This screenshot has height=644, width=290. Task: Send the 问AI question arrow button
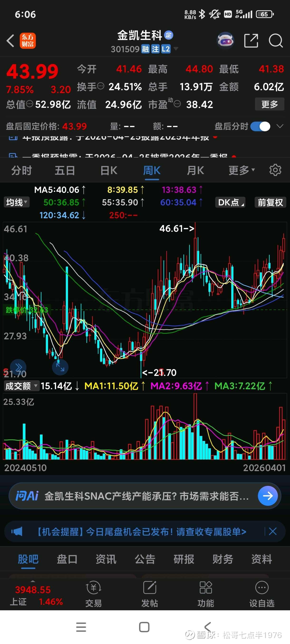pos(268,496)
